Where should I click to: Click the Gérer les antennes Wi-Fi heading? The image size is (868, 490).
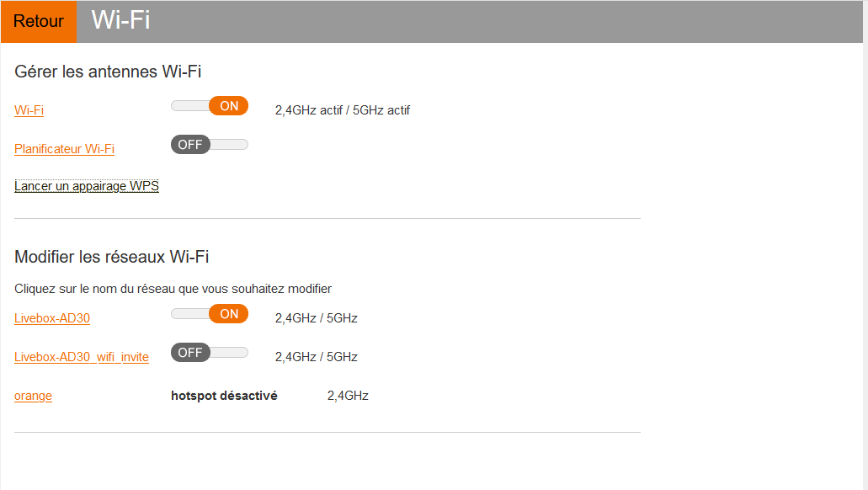[108, 72]
